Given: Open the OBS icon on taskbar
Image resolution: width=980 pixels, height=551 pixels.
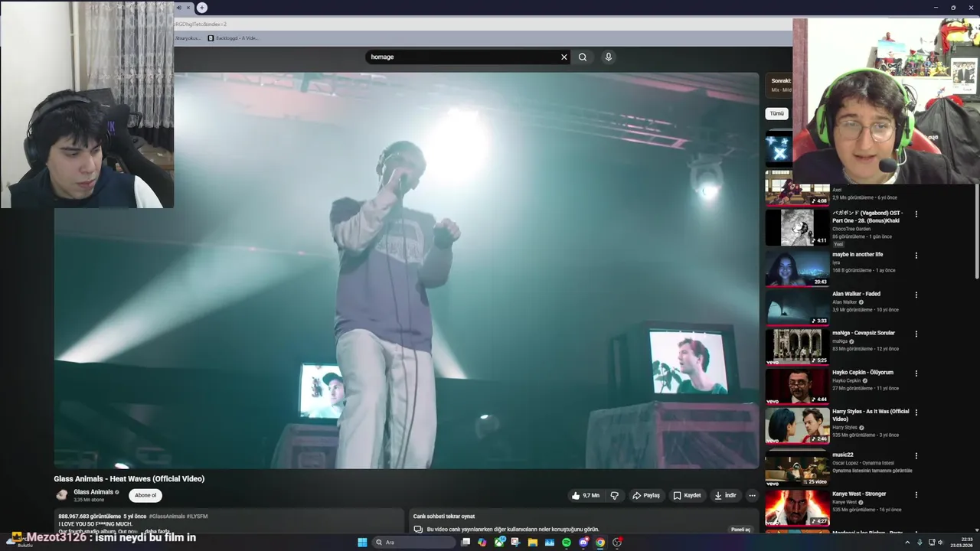Looking at the screenshot, I should tap(617, 543).
